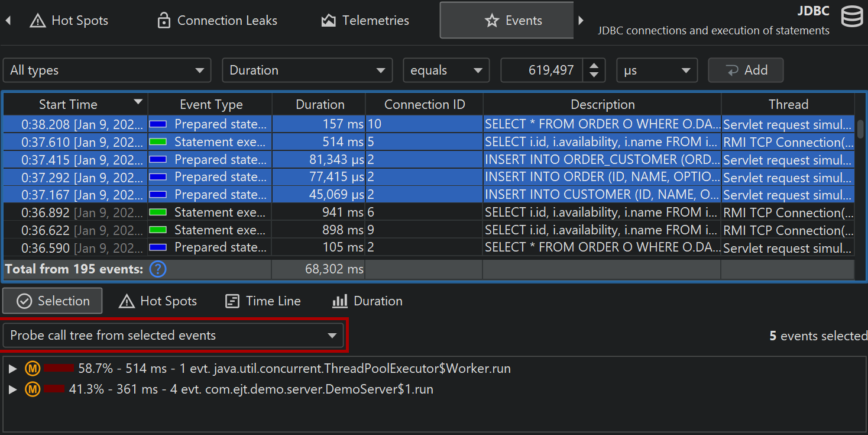Viewport: 868px width, 435px height.
Task: Click the sort arrow in Start Time header
Action: point(138,102)
